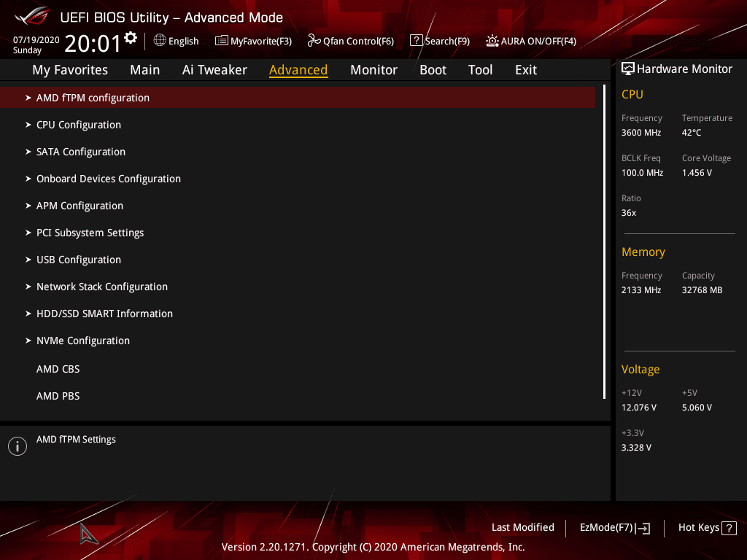Screen dimensions: 747x560
Task: Toggle AURA ON/OFF(F4)
Action: 531,41
